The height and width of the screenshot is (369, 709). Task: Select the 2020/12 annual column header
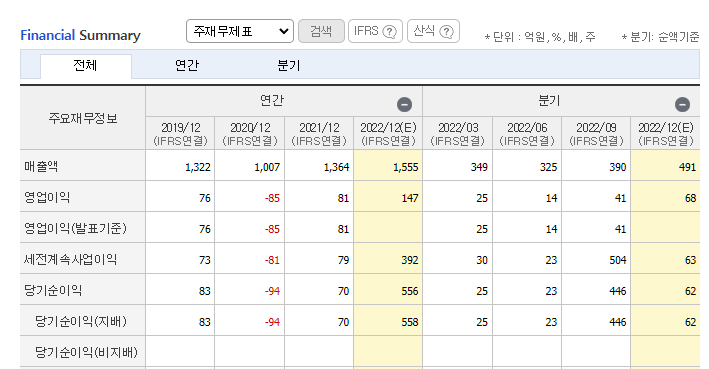[250, 133]
